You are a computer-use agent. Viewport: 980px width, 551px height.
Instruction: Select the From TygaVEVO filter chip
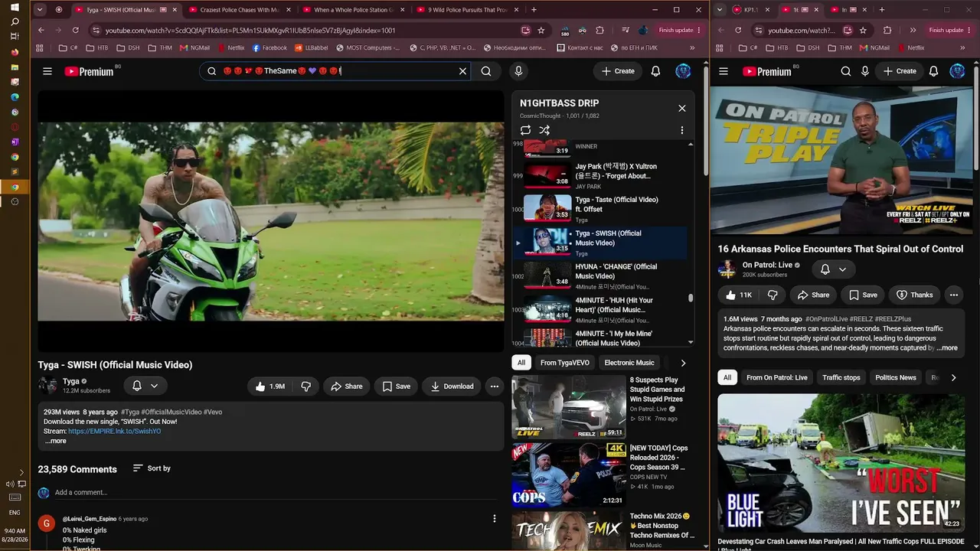[565, 363]
